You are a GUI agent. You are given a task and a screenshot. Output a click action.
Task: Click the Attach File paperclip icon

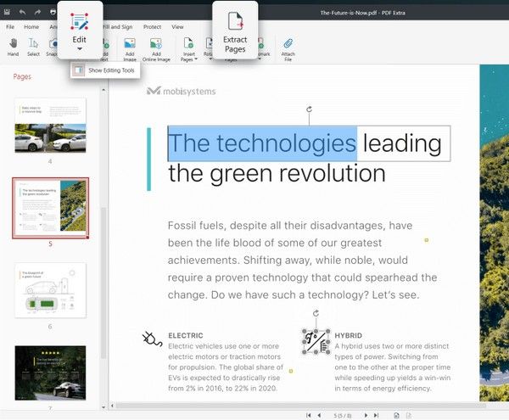click(288, 43)
